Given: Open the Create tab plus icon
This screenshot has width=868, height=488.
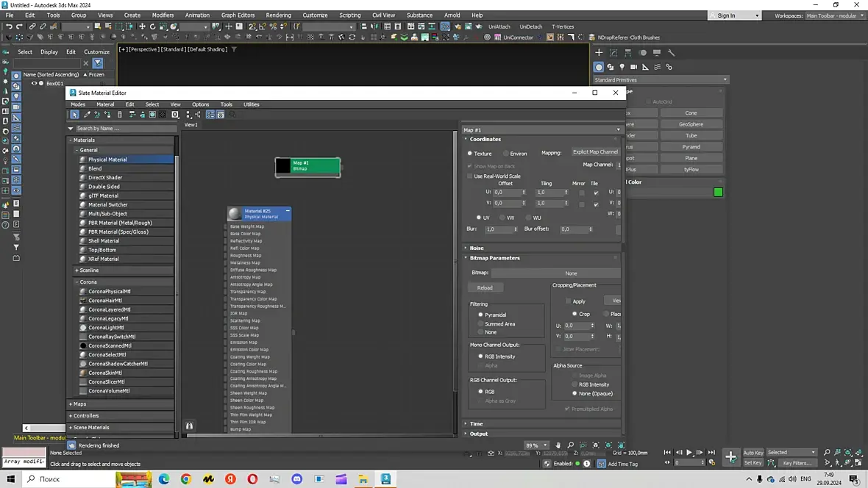Looking at the screenshot, I should click(599, 53).
